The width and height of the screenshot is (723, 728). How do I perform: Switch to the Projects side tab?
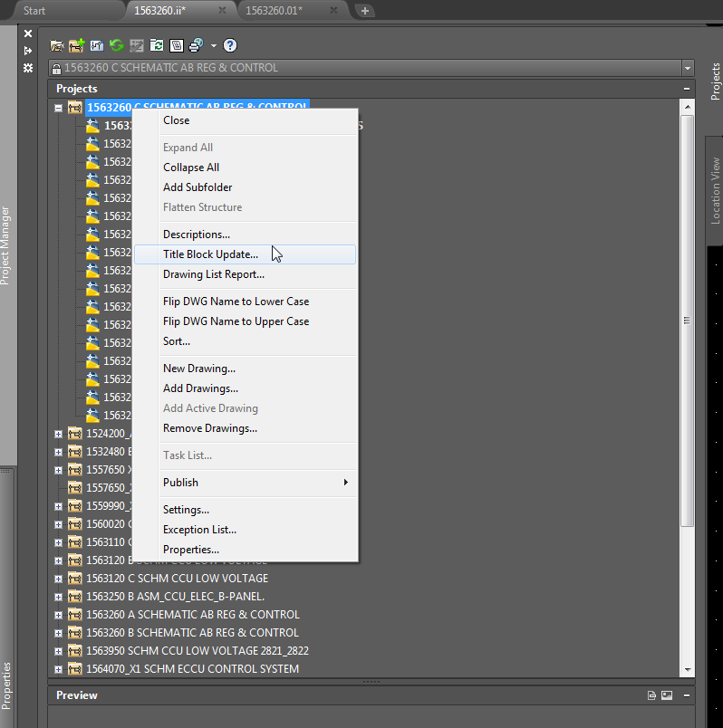(715, 81)
